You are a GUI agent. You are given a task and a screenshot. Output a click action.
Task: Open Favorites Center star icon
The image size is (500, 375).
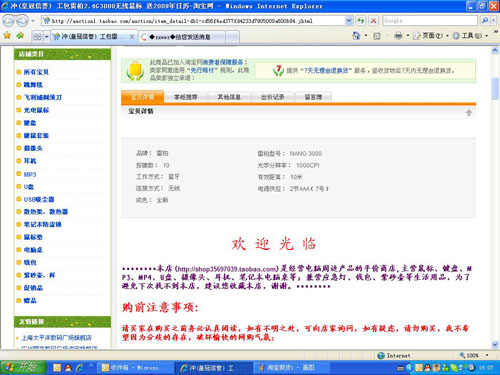(7, 36)
